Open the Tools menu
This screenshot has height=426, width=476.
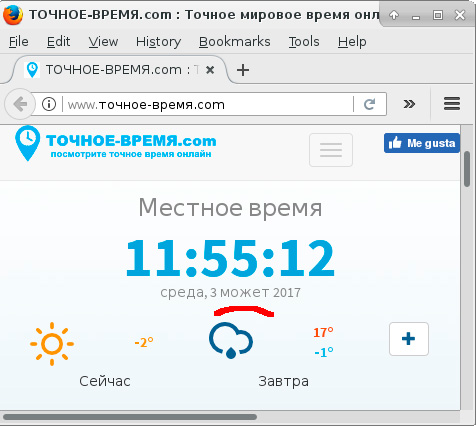tap(304, 42)
